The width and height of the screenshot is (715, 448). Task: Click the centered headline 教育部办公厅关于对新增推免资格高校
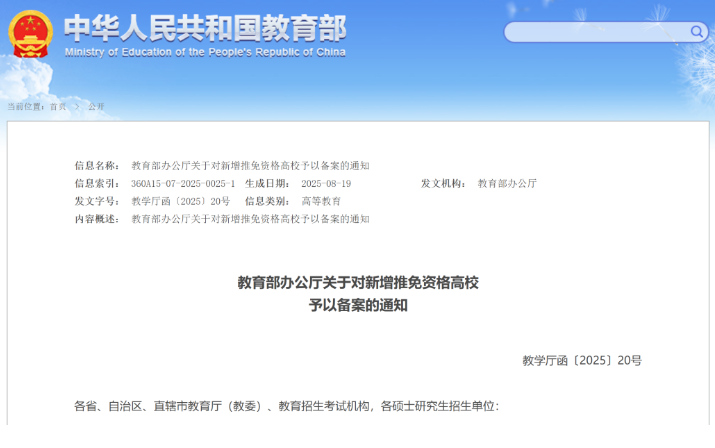(358, 282)
